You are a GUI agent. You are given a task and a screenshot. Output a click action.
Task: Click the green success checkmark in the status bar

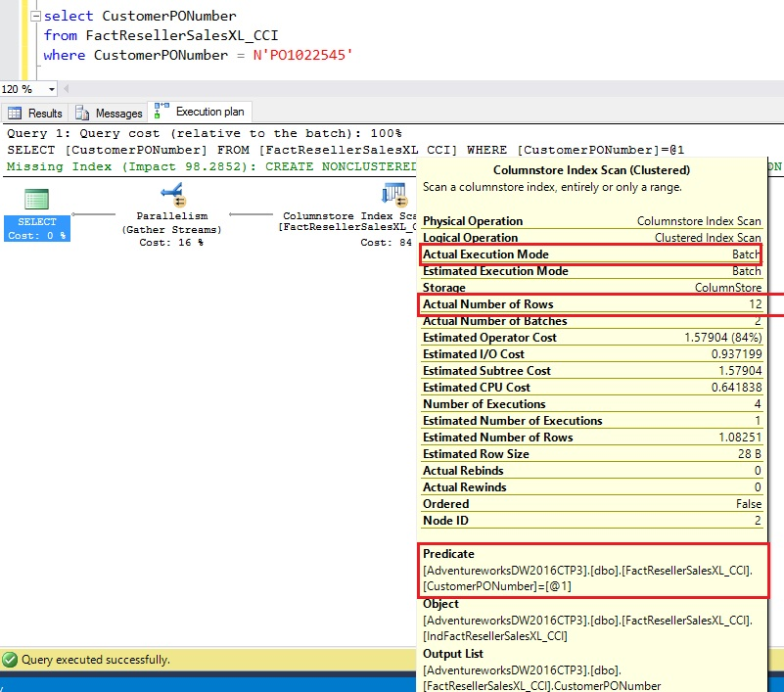11,660
